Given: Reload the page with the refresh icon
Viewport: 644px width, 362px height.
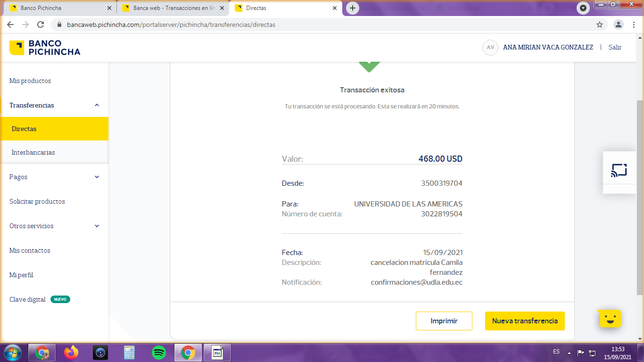Looking at the screenshot, I should click(41, 25).
